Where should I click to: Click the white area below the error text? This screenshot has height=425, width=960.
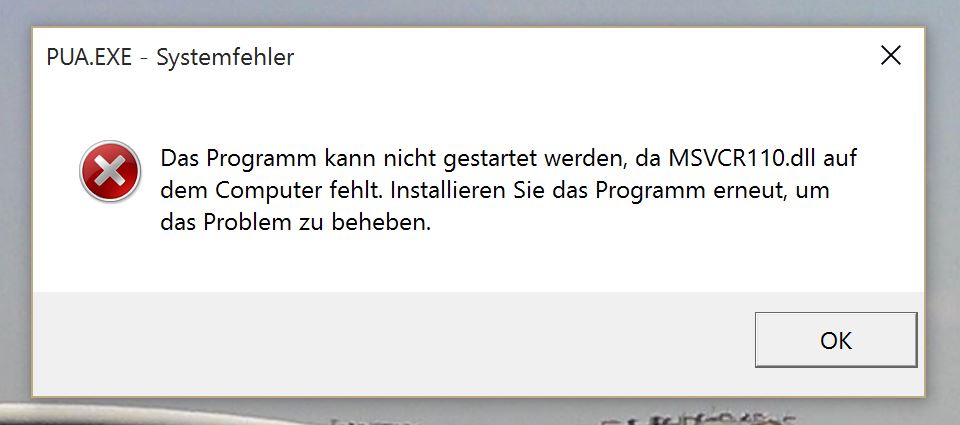478,263
